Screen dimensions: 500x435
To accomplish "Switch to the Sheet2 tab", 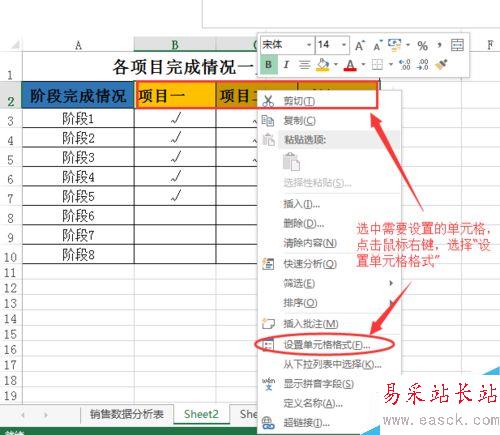I will [201, 414].
